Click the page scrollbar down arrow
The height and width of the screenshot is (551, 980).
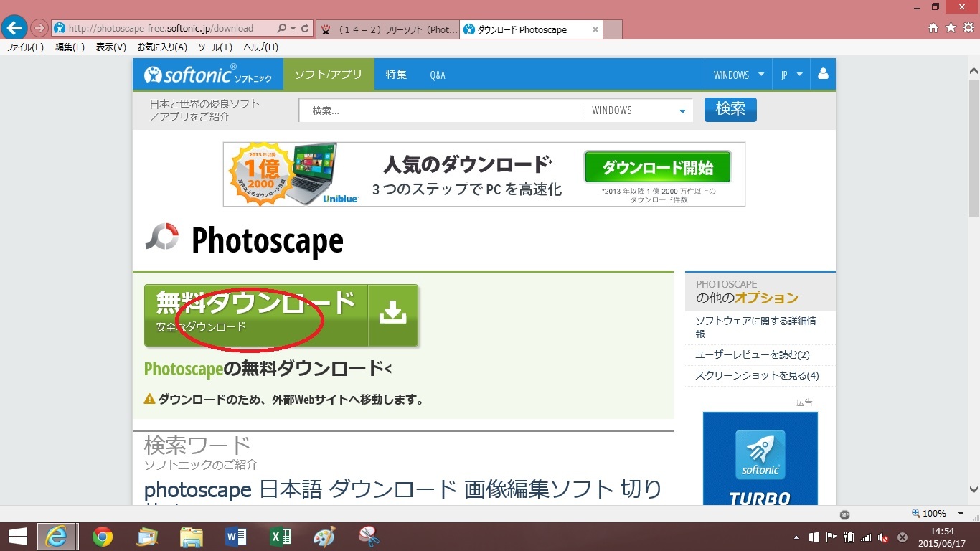click(974, 490)
